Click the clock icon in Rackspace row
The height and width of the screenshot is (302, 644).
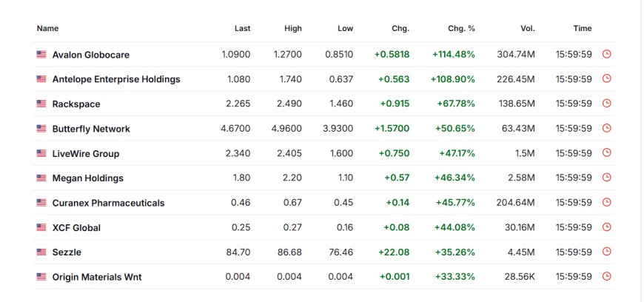point(606,103)
